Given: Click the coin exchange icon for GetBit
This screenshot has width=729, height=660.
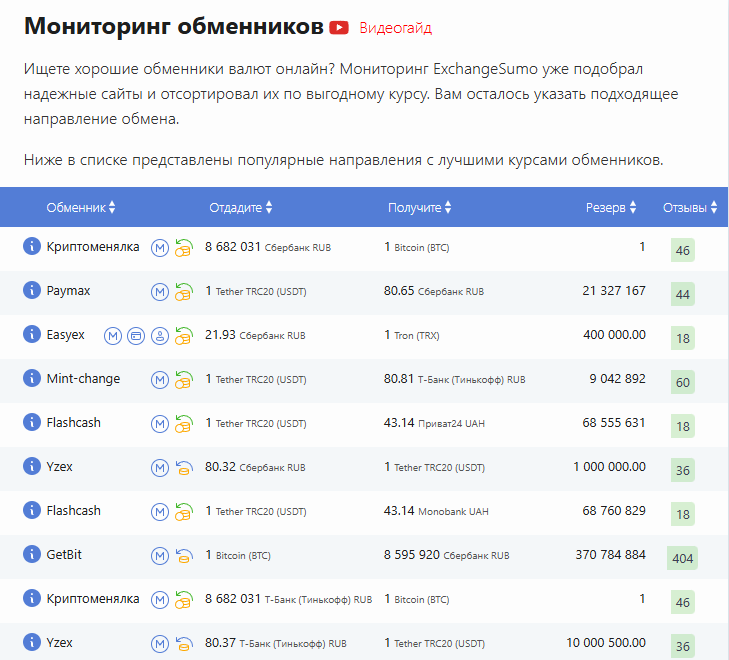Looking at the screenshot, I should point(184,556).
